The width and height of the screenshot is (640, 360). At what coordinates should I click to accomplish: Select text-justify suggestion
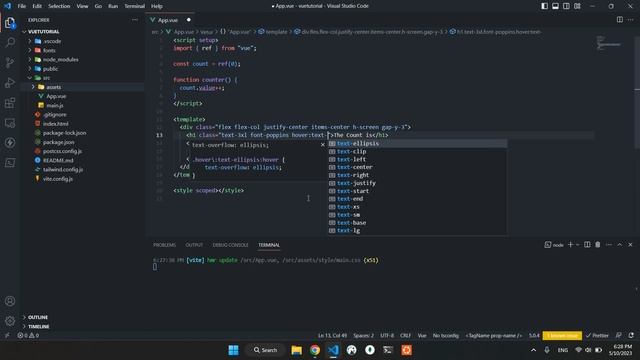point(418,183)
